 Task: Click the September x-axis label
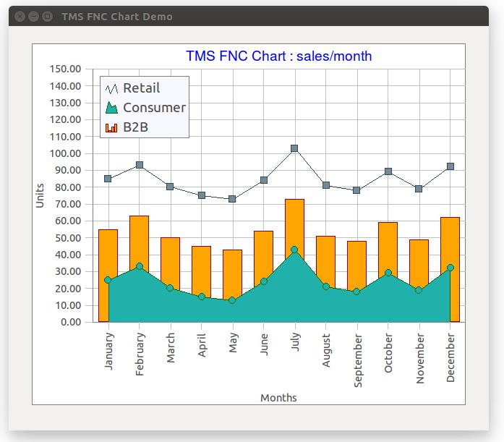coord(358,360)
